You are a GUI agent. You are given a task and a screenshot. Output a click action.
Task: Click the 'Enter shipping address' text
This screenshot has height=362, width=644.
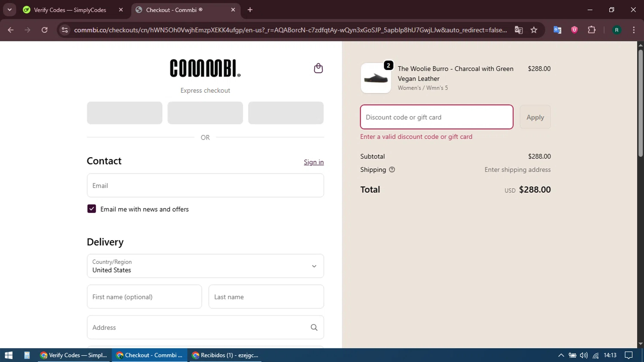518,170
